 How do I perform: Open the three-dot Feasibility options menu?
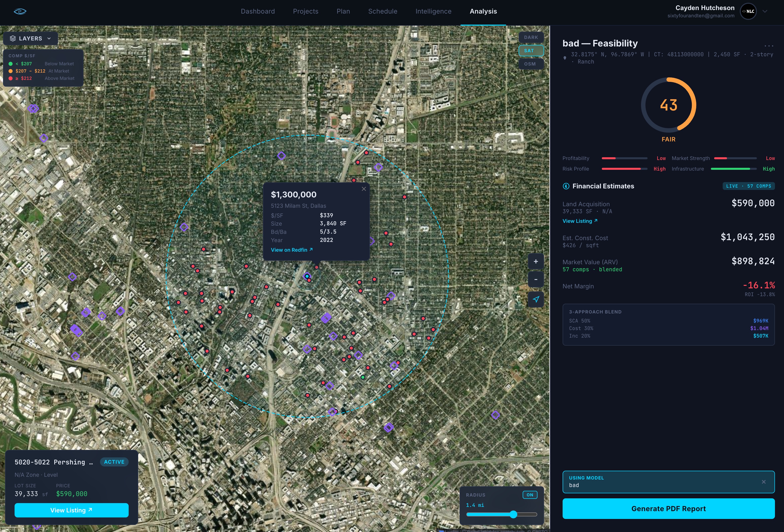[769, 46]
